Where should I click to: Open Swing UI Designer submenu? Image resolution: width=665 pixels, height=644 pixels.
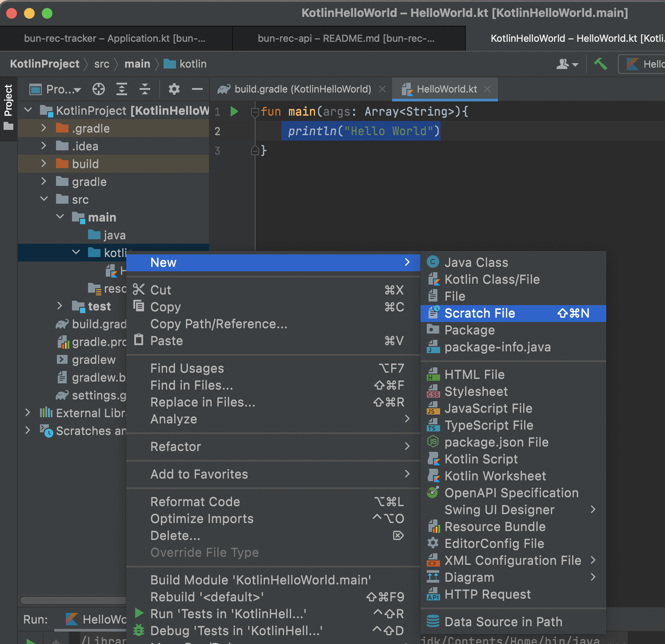click(x=513, y=510)
